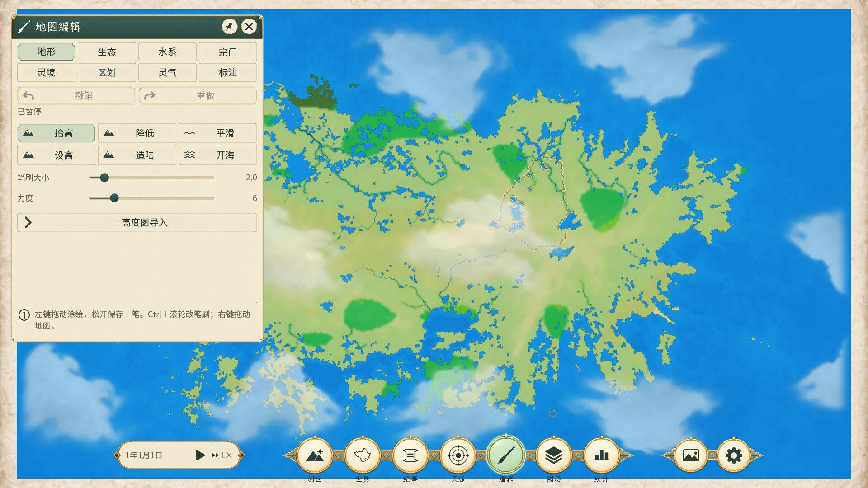Image resolution: width=868 pixels, height=488 pixels.
Task: Click the brush size value 2.0
Action: pyautogui.click(x=251, y=178)
